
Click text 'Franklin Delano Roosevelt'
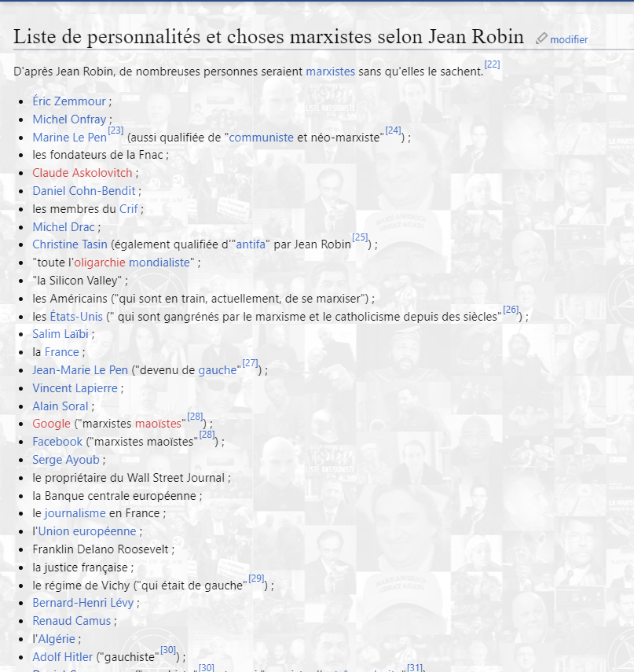(101, 549)
